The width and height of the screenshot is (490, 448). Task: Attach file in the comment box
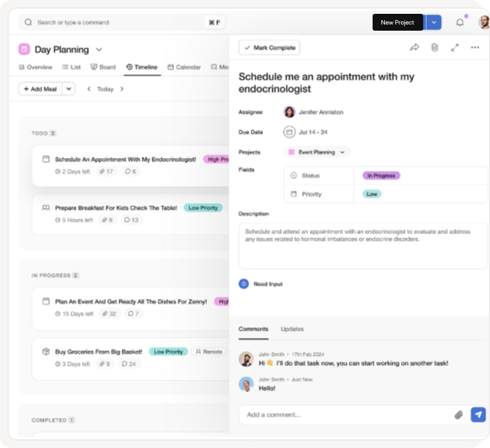459,414
